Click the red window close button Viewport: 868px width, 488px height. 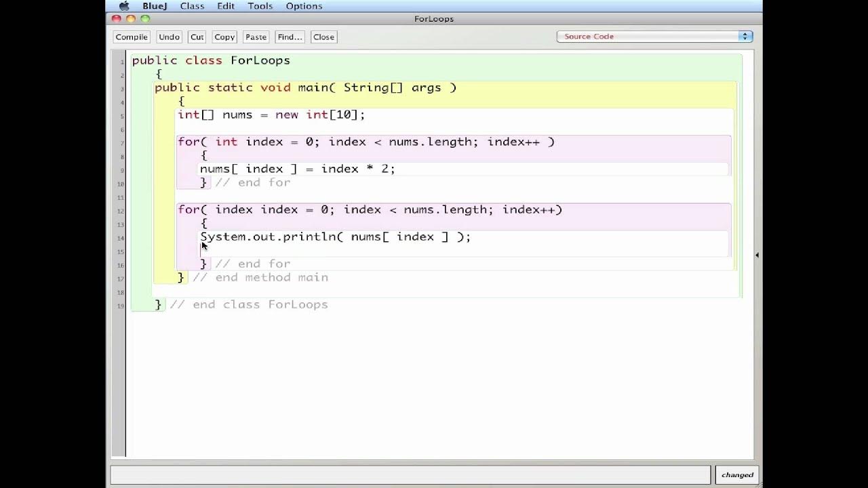116,19
